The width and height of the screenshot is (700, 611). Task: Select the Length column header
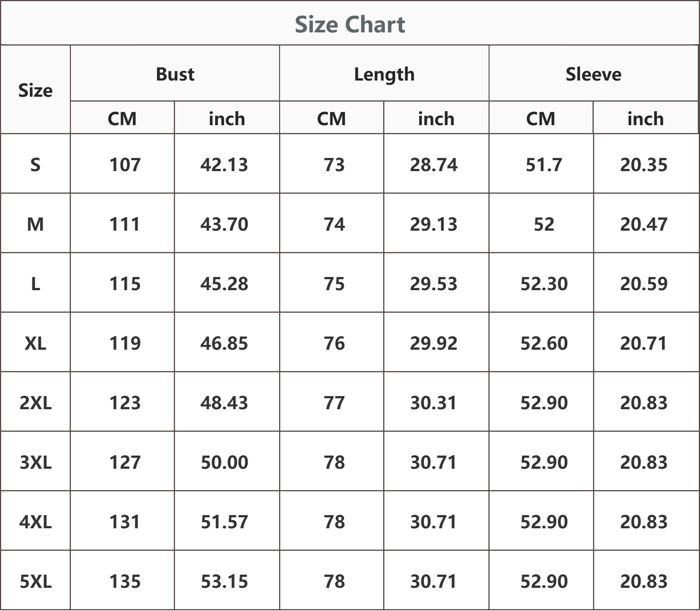click(384, 74)
